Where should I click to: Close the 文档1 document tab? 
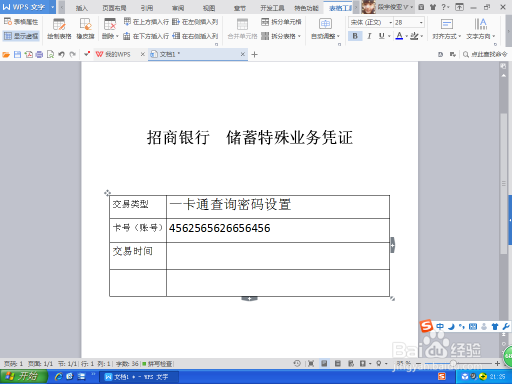pos(243,54)
